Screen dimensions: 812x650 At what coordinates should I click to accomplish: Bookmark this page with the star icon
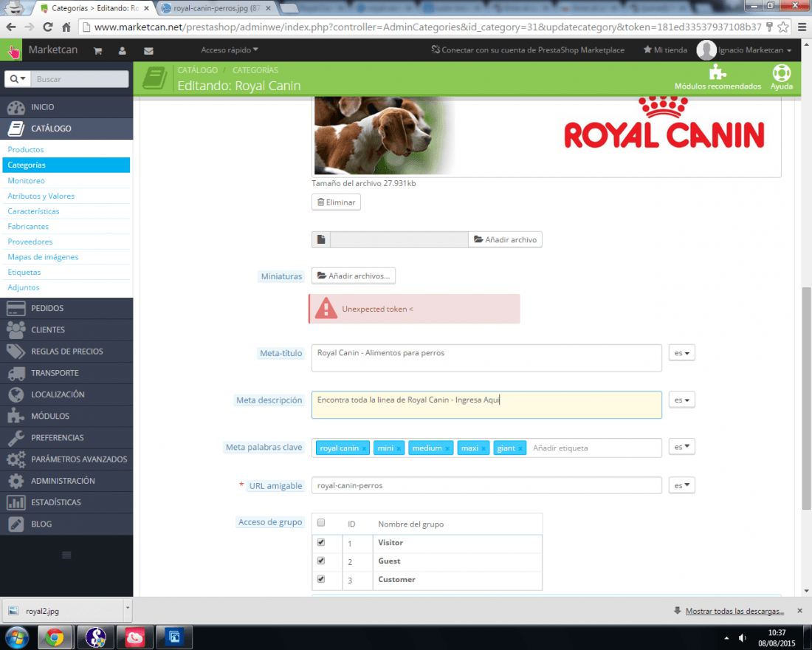(x=783, y=27)
